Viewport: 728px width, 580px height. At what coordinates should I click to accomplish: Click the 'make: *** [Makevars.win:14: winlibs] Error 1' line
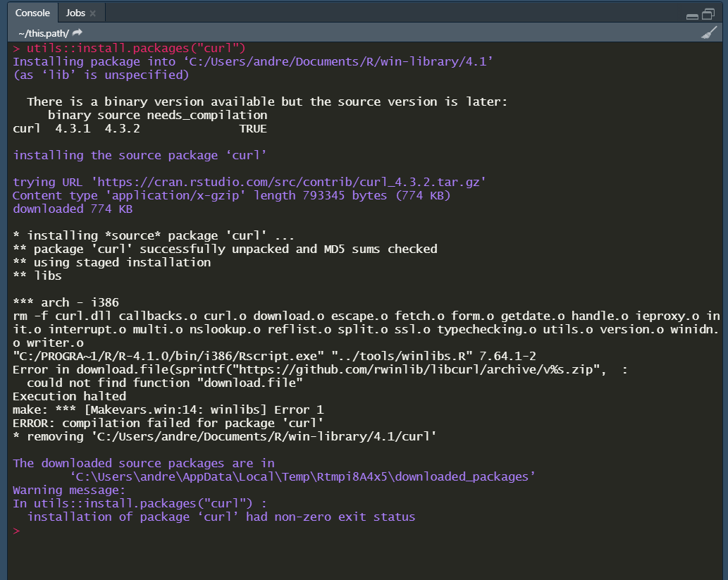(168, 410)
